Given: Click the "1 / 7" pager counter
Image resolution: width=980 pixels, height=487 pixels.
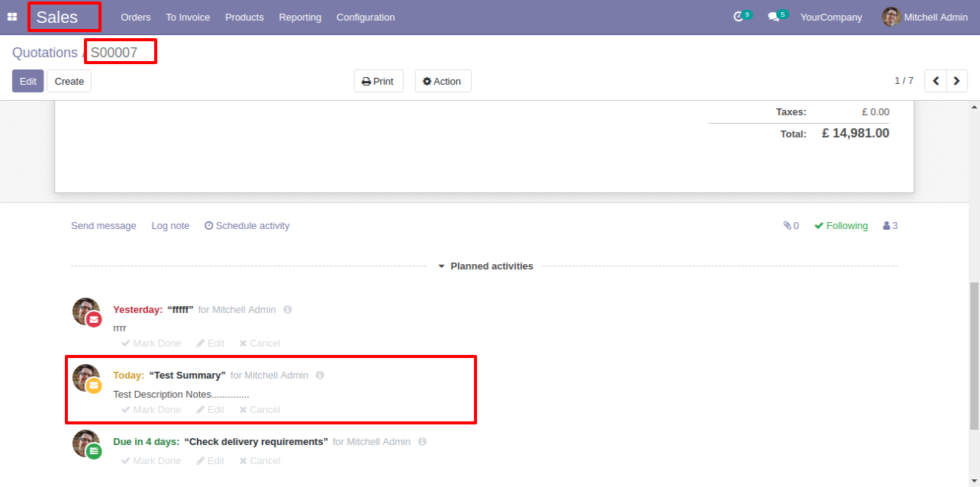Looking at the screenshot, I should pyautogui.click(x=904, y=81).
